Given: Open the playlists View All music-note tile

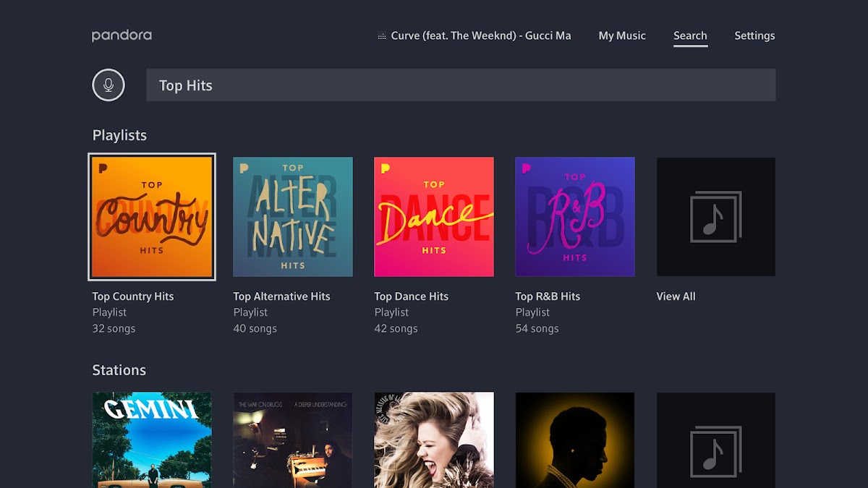Looking at the screenshot, I should [x=715, y=217].
